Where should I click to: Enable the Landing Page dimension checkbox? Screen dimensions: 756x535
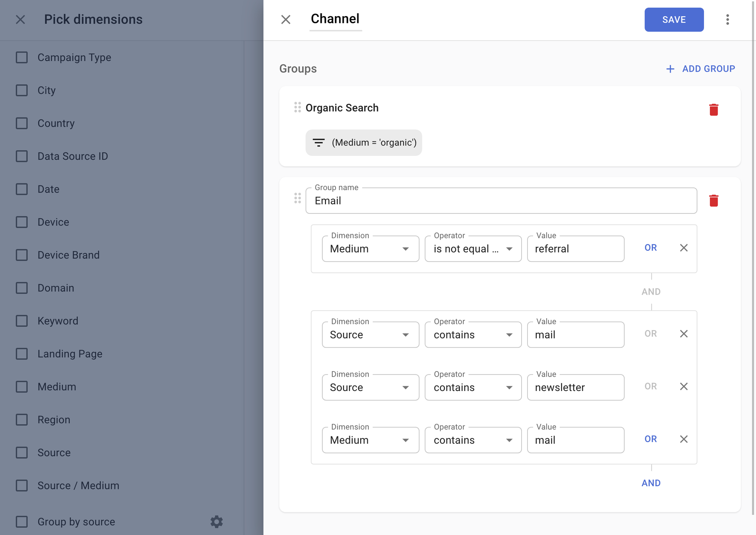click(22, 354)
